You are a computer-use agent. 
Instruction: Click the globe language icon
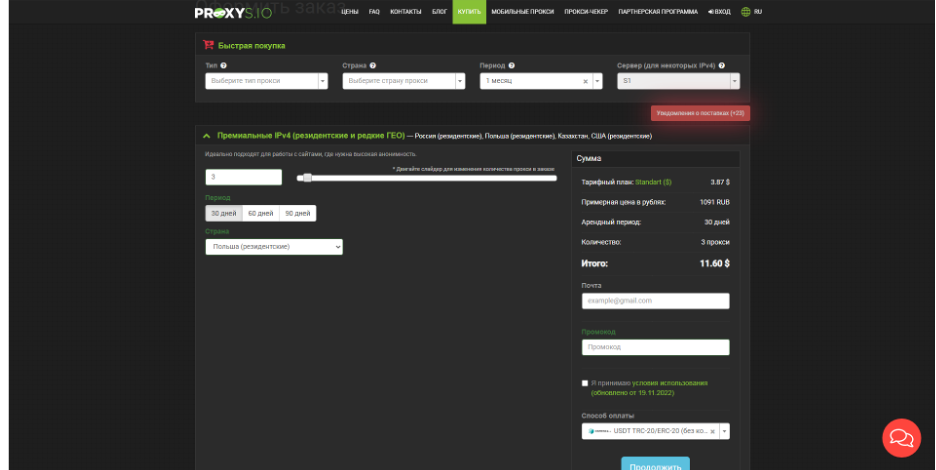[746, 11]
